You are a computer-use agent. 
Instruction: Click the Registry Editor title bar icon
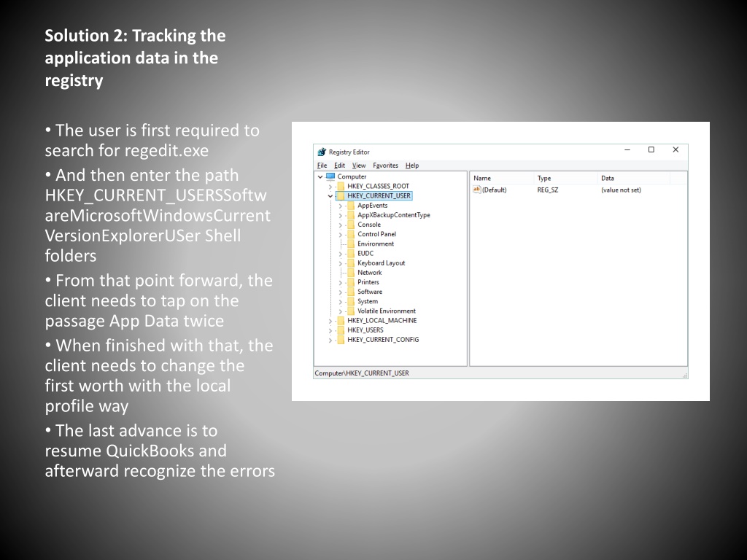click(x=322, y=152)
